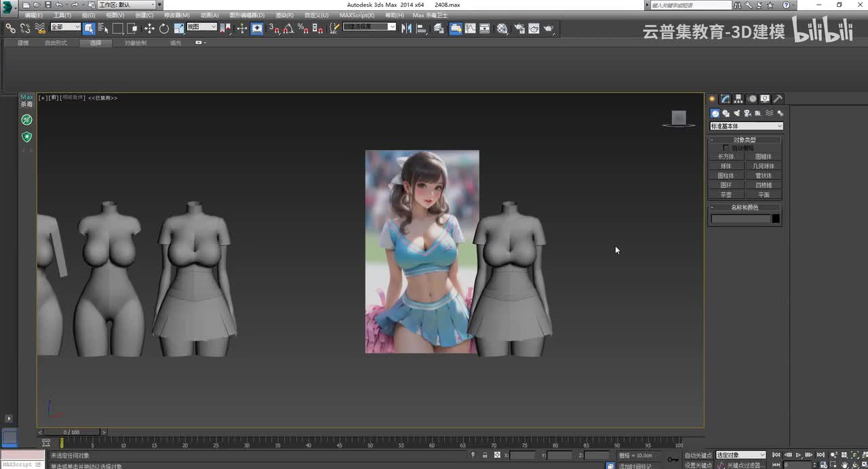Viewport: 868px width, 469px height.
Task: Click the black object color swatch
Action: pyautogui.click(x=776, y=219)
